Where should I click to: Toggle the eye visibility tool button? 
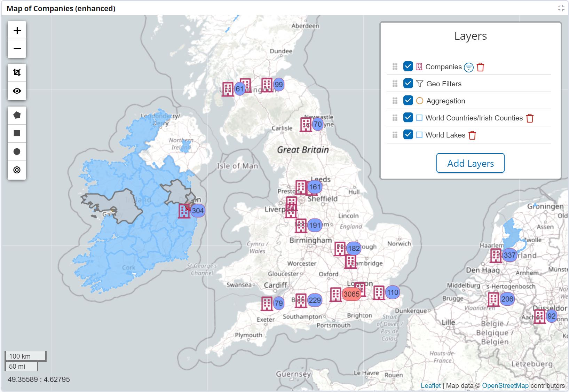tap(17, 91)
